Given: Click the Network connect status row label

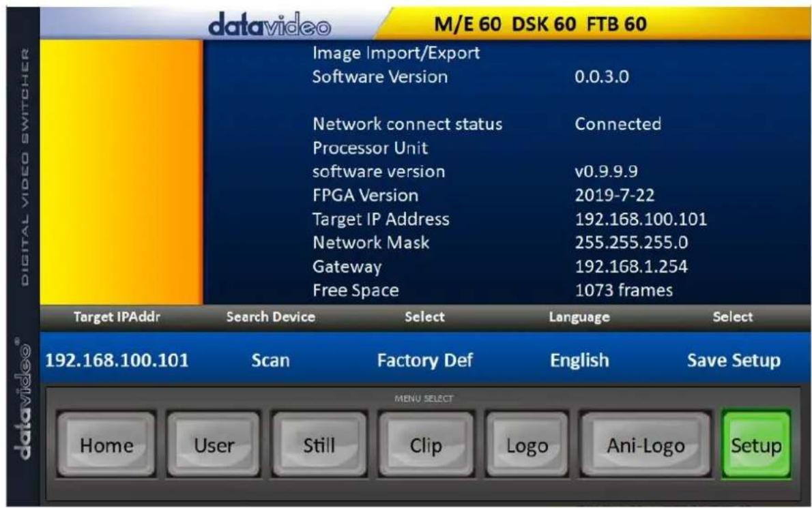Looking at the screenshot, I should (x=407, y=124).
